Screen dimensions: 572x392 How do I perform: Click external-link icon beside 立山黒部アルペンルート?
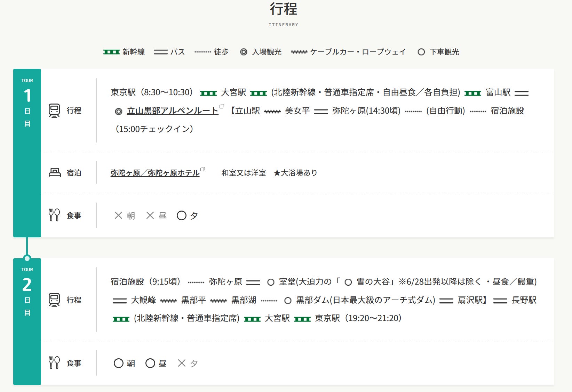(x=222, y=106)
